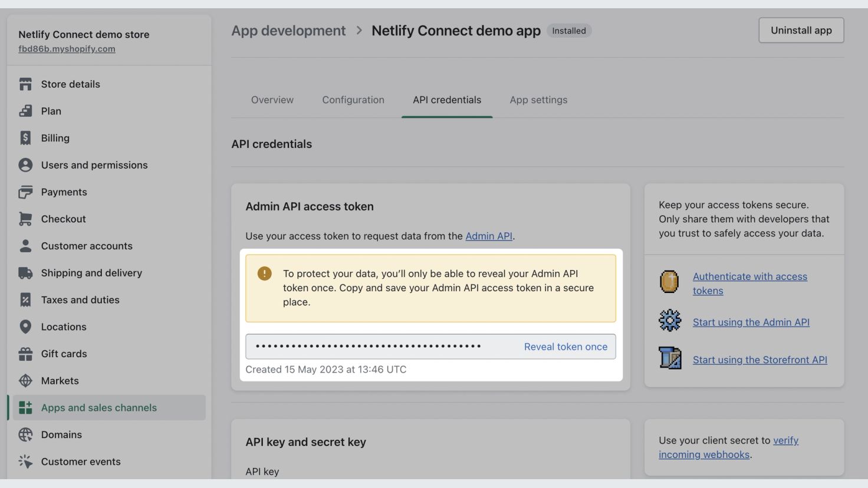Click the Uninstall app button
868x488 pixels.
(x=801, y=30)
